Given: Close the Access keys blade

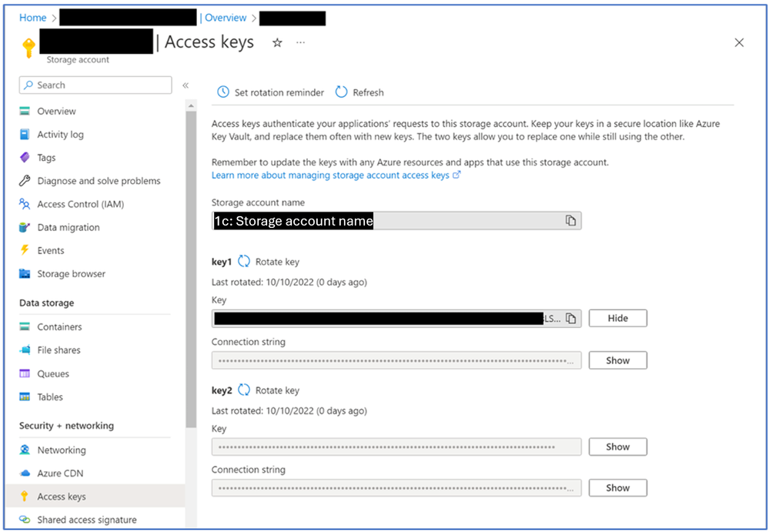Looking at the screenshot, I should coord(739,42).
